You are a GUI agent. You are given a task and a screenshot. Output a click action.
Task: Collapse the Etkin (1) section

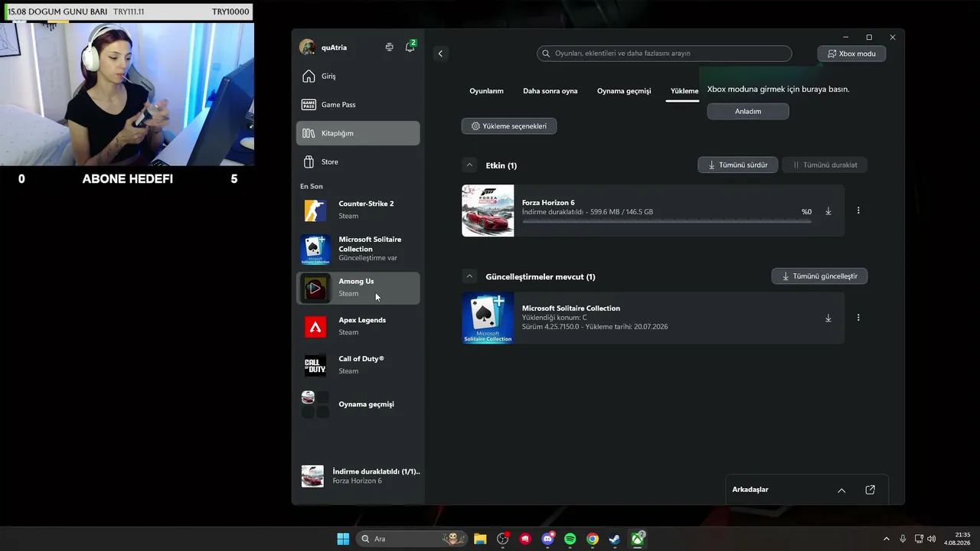(469, 165)
